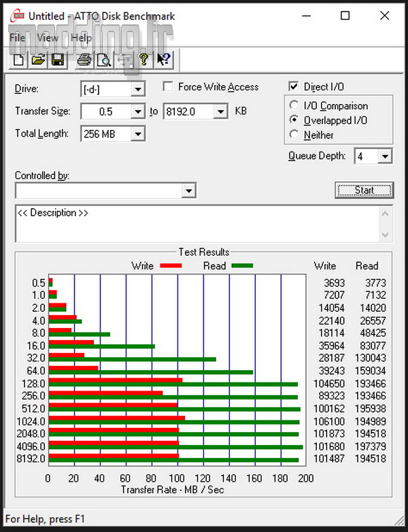Click the Description scrollbar down arrow
Image resolution: width=408 pixels, height=532 pixels.
point(386,235)
